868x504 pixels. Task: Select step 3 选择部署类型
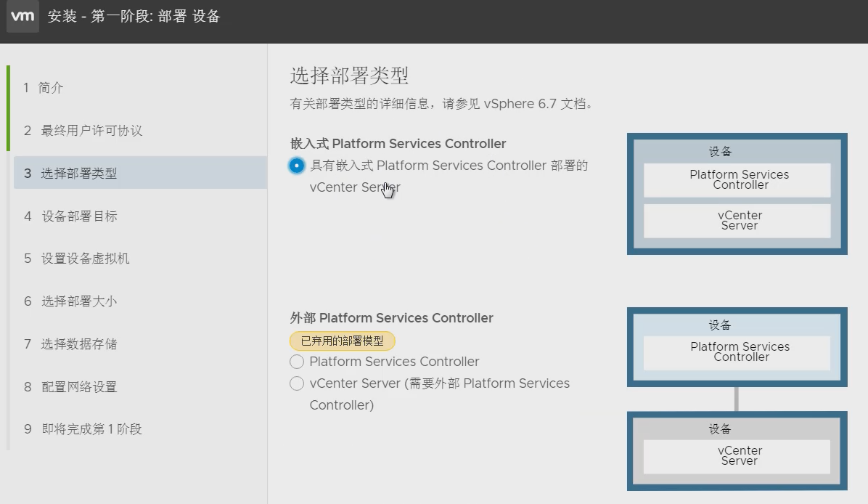pyautogui.click(x=78, y=174)
